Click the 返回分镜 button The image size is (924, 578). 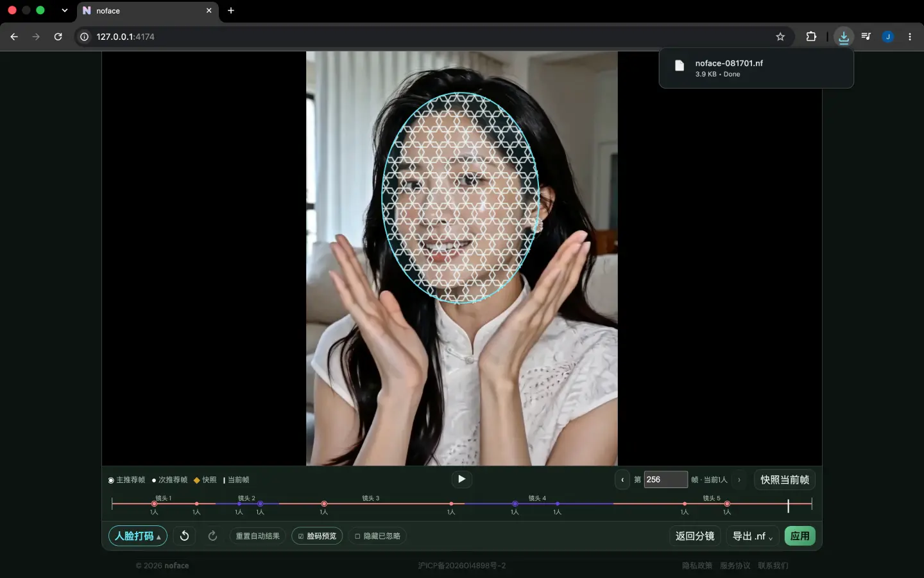click(695, 536)
